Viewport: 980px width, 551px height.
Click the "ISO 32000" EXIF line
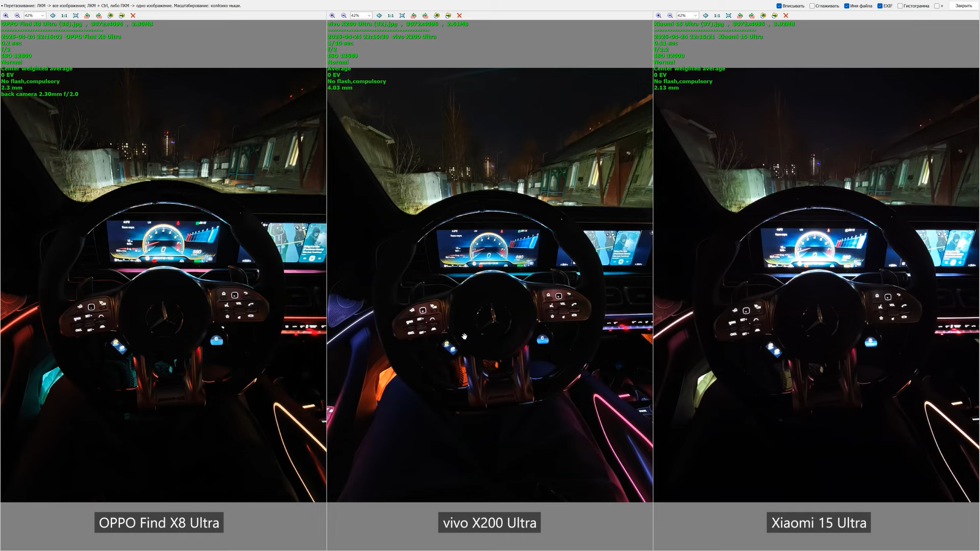(x=669, y=56)
